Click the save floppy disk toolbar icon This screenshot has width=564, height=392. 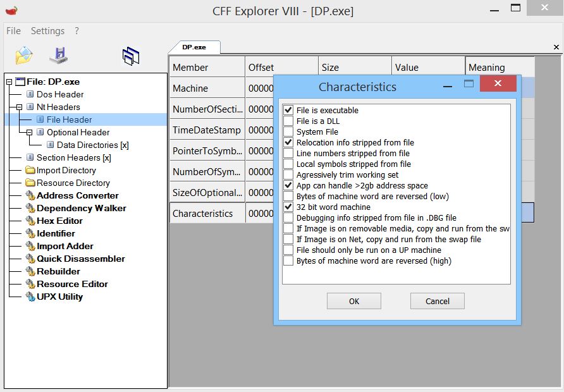tap(59, 56)
